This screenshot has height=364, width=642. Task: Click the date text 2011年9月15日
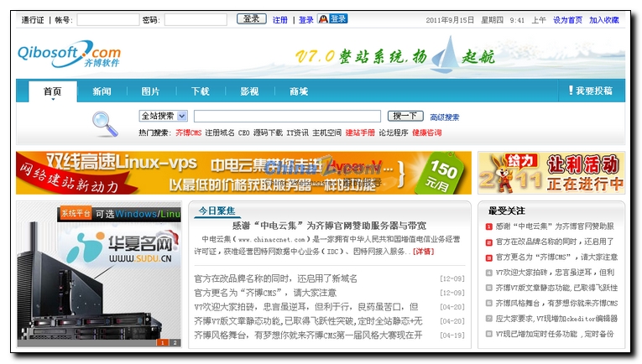click(450, 19)
